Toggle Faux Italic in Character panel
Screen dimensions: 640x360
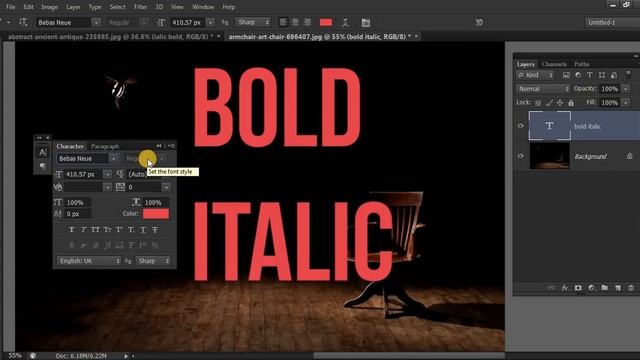[x=83, y=230]
